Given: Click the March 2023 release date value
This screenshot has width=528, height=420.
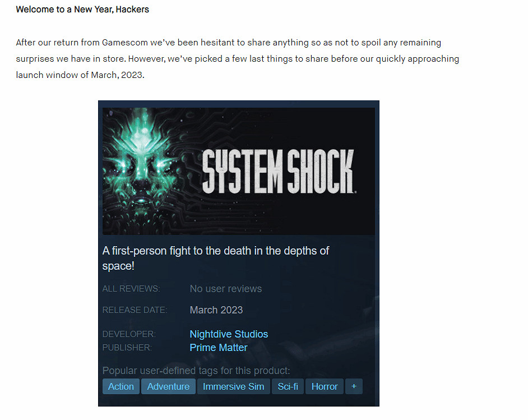Looking at the screenshot, I should pos(216,310).
